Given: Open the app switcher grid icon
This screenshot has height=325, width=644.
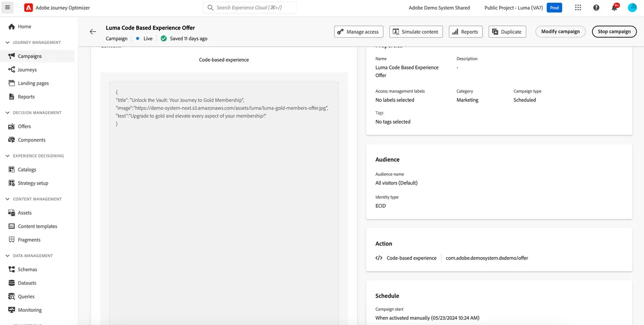Looking at the screenshot, I should click(578, 8).
